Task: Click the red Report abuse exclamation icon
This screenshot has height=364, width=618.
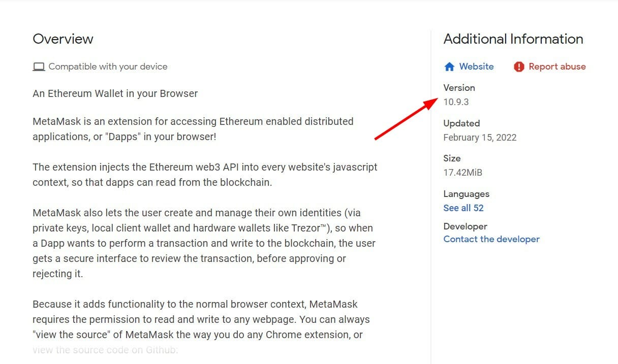Action: pyautogui.click(x=518, y=67)
